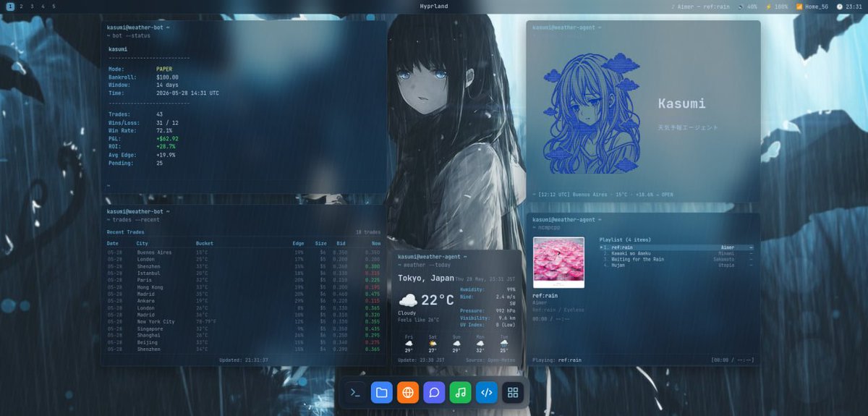Select the Ankara trade row
The height and width of the screenshot is (416, 868).
click(x=244, y=301)
